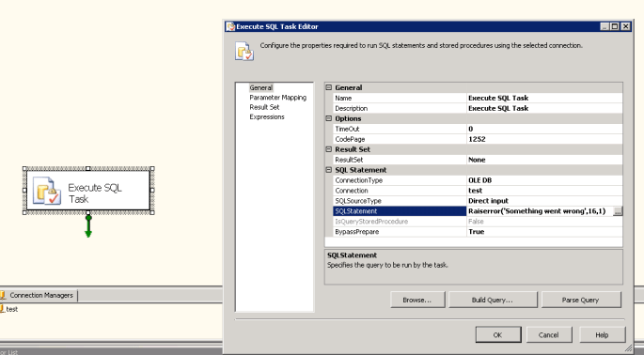Image resolution: width=644 pixels, height=355 pixels.
Task: Click the Raiserror SQLStatement value field
Action: (x=540, y=211)
